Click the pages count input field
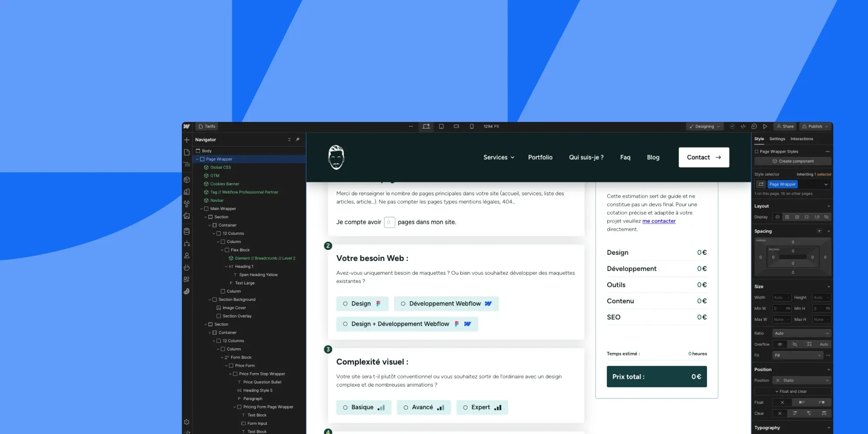 (389, 222)
